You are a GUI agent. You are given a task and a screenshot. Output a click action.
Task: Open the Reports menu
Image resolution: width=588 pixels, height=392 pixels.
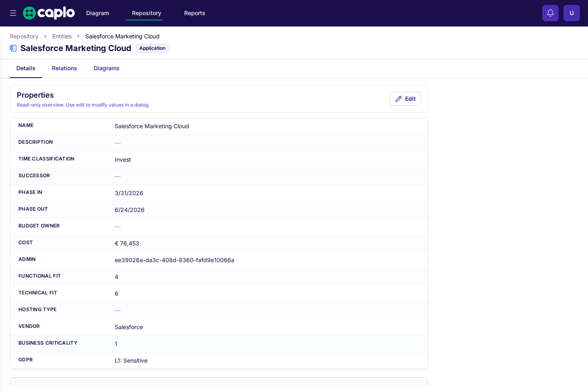click(x=195, y=13)
